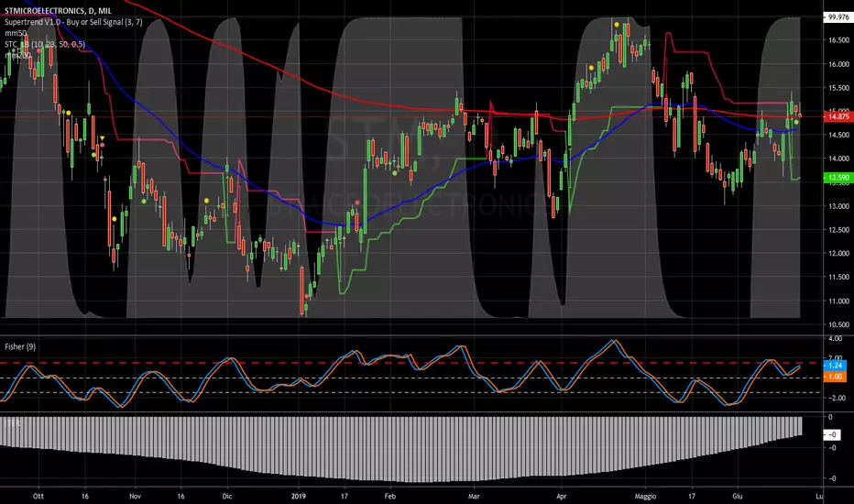Click the Nov date label
The height and width of the screenshot is (504, 854).
(135, 496)
